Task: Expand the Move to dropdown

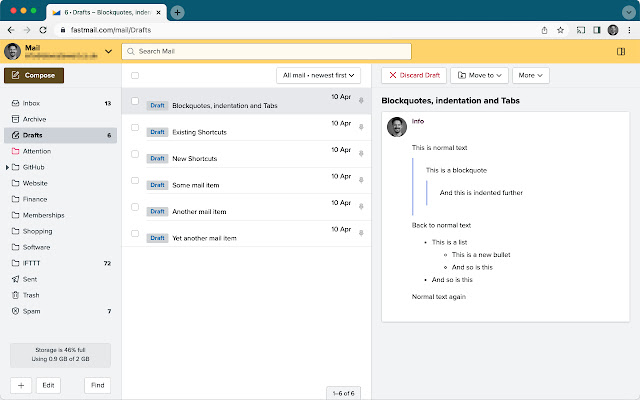Action: click(478, 75)
